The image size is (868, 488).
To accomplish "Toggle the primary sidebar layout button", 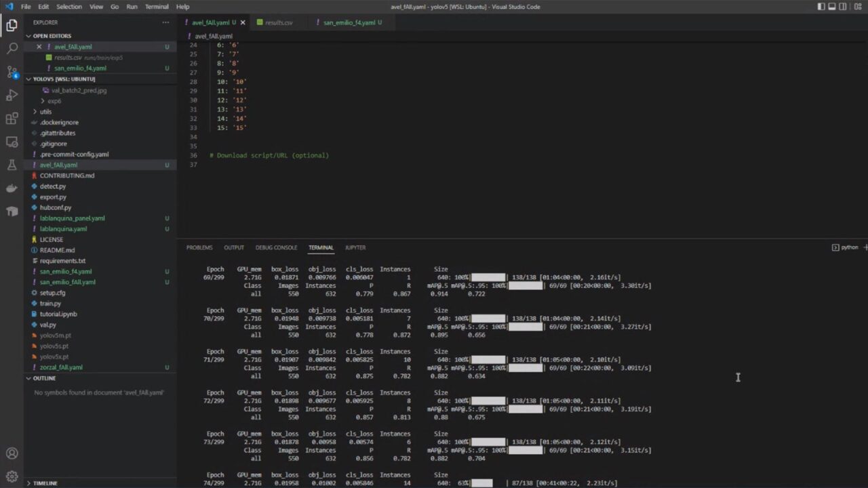I will click(x=821, y=7).
